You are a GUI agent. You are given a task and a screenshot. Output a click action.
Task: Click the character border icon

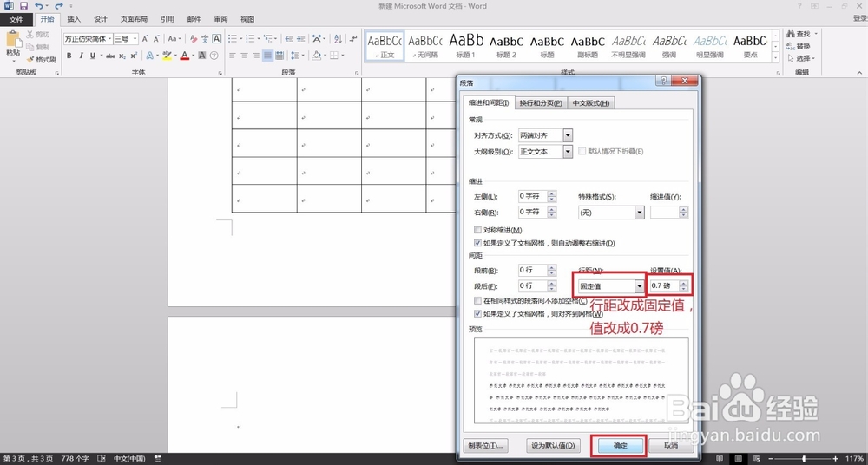click(x=216, y=39)
